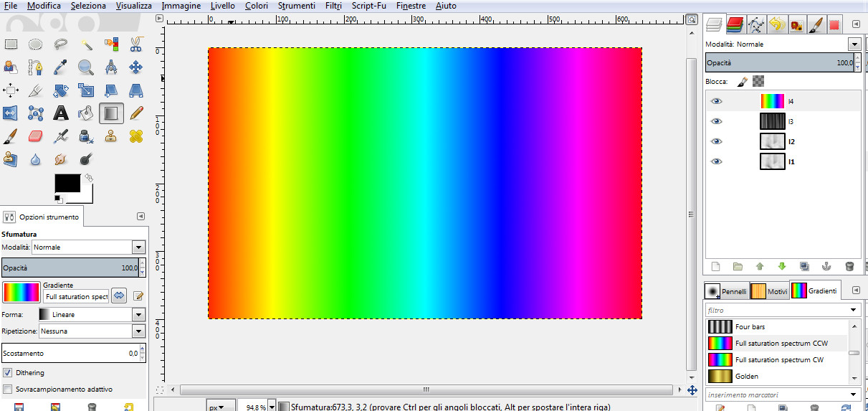Select the Cage Transform tool
The width and height of the screenshot is (868, 411).
click(x=36, y=113)
